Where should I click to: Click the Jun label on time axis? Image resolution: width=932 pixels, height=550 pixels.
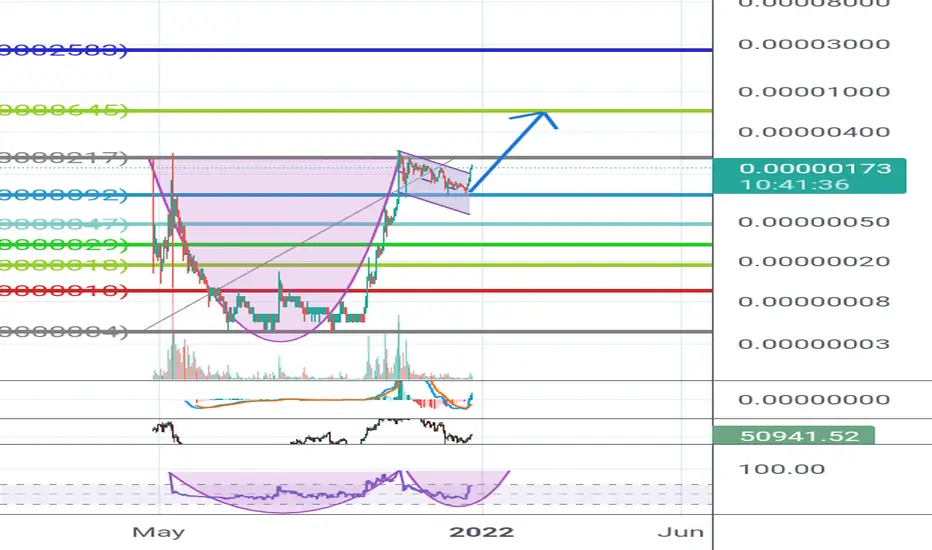(x=681, y=532)
